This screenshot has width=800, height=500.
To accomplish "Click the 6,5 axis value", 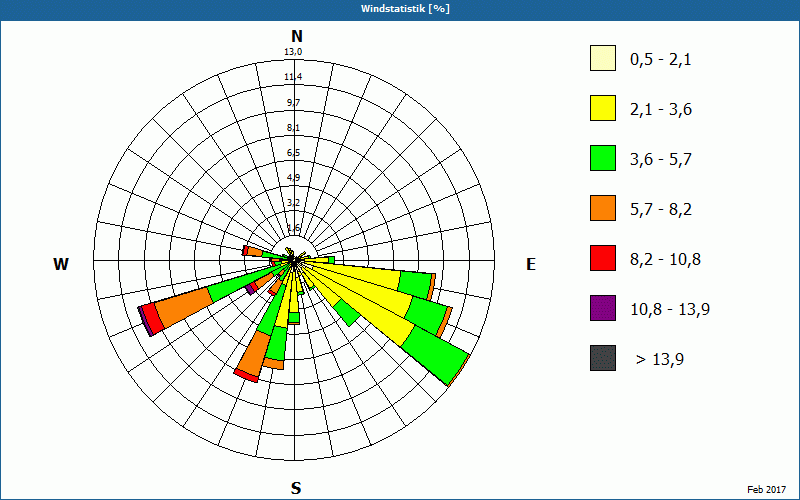I will tap(293, 153).
